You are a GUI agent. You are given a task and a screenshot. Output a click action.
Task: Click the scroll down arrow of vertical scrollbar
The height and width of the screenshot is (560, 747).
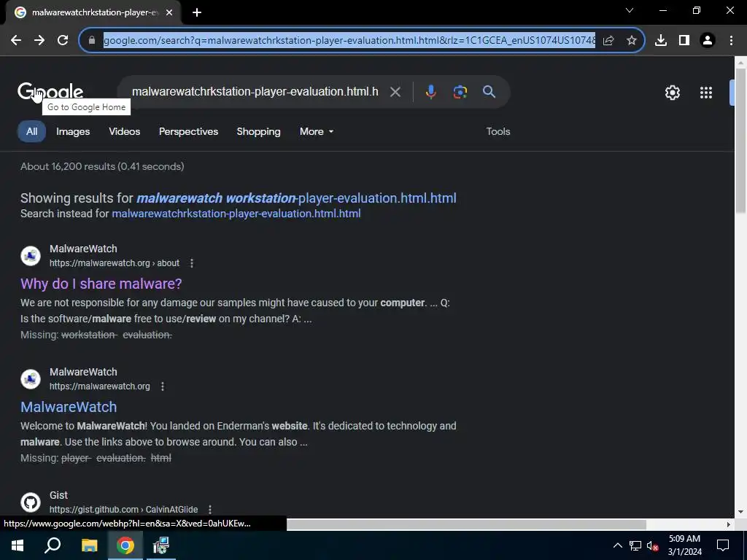click(740, 512)
